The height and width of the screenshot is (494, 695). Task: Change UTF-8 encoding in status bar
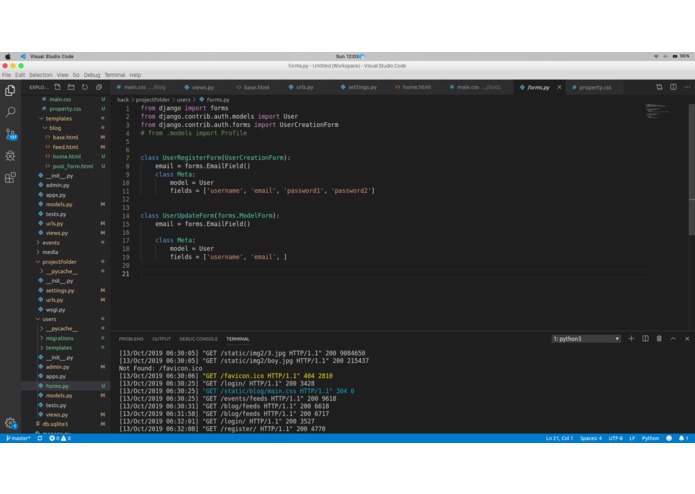(616, 438)
